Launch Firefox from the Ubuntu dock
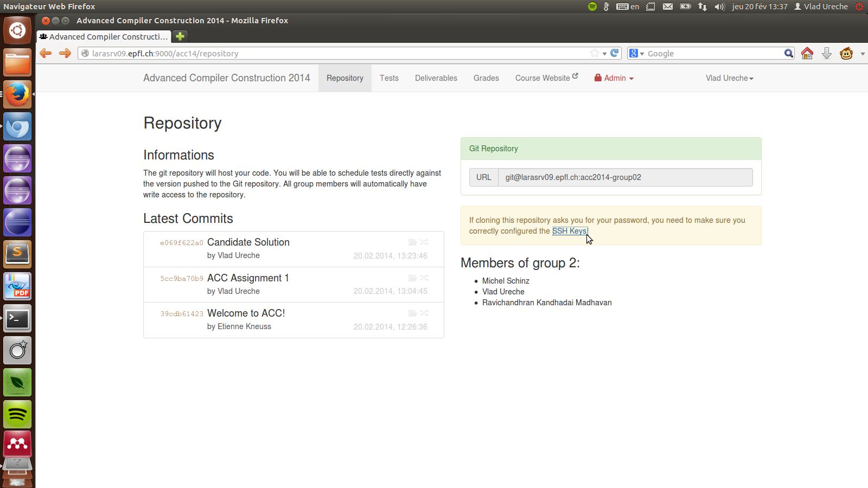The image size is (868, 488). [x=17, y=93]
